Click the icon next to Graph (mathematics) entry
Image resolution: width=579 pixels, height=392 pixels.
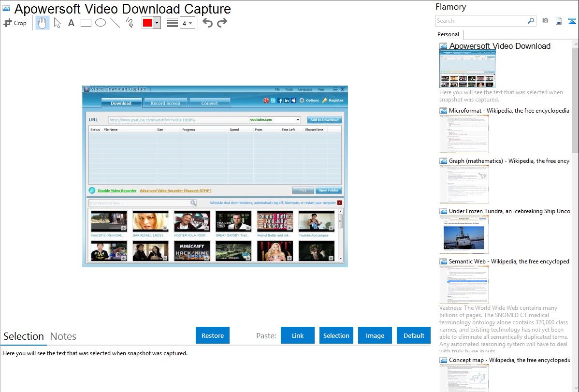443,161
